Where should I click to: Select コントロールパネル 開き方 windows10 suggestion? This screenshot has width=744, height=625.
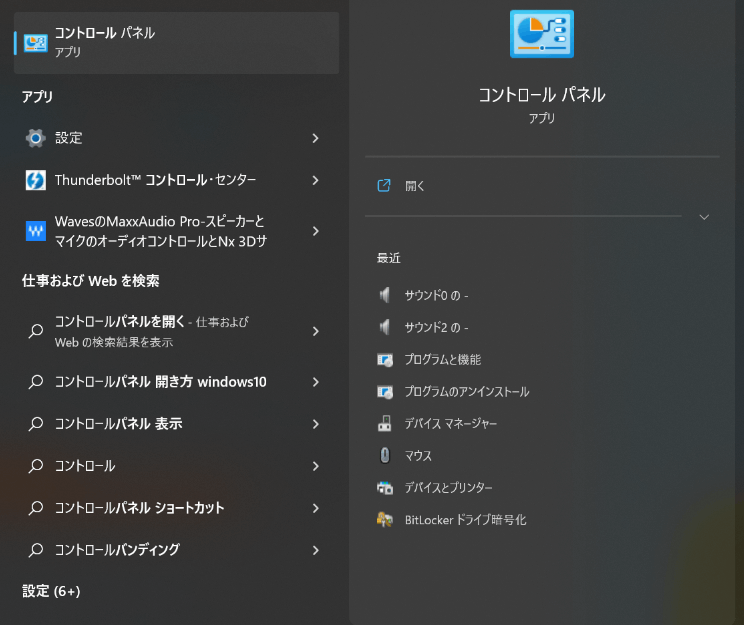177,382
